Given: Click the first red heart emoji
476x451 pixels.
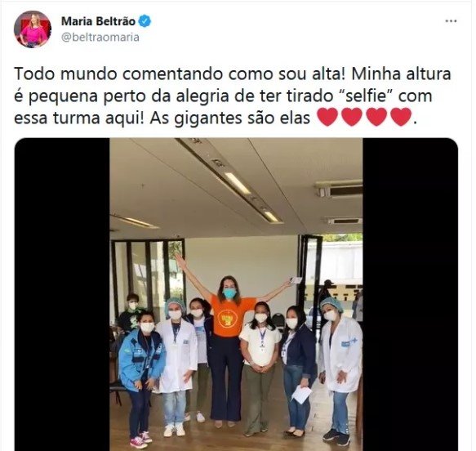Looking at the screenshot, I should tap(327, 117).
